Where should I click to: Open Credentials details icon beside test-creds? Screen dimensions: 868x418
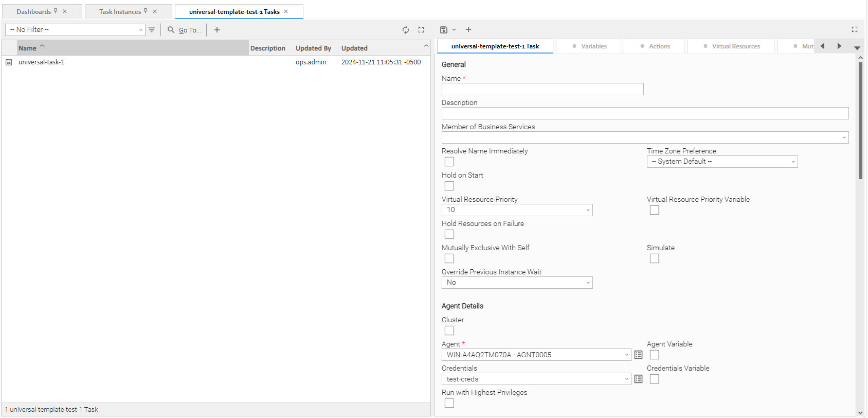[638, 379]
